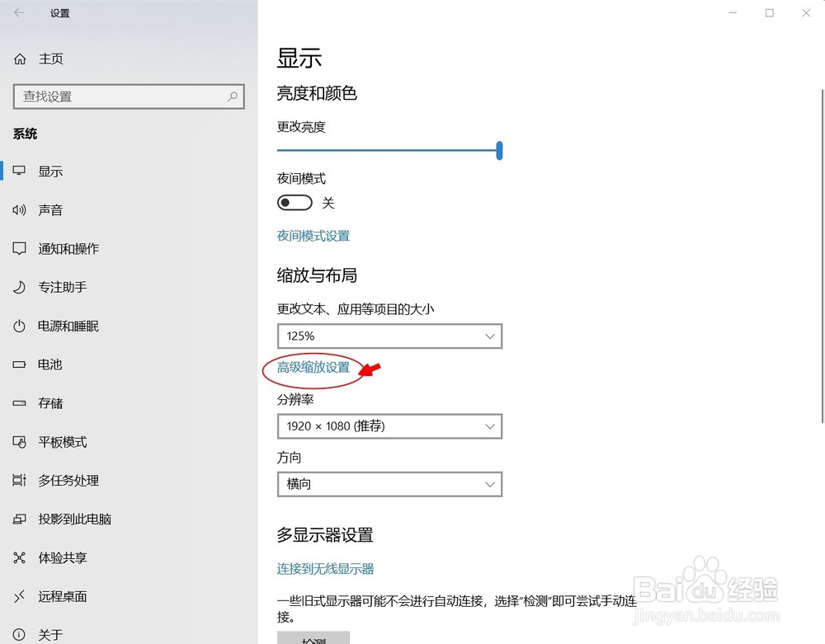The image size is (825, 644).
Task: Select the 专注助手 sidebar item
Action: [x=62, y=287]
